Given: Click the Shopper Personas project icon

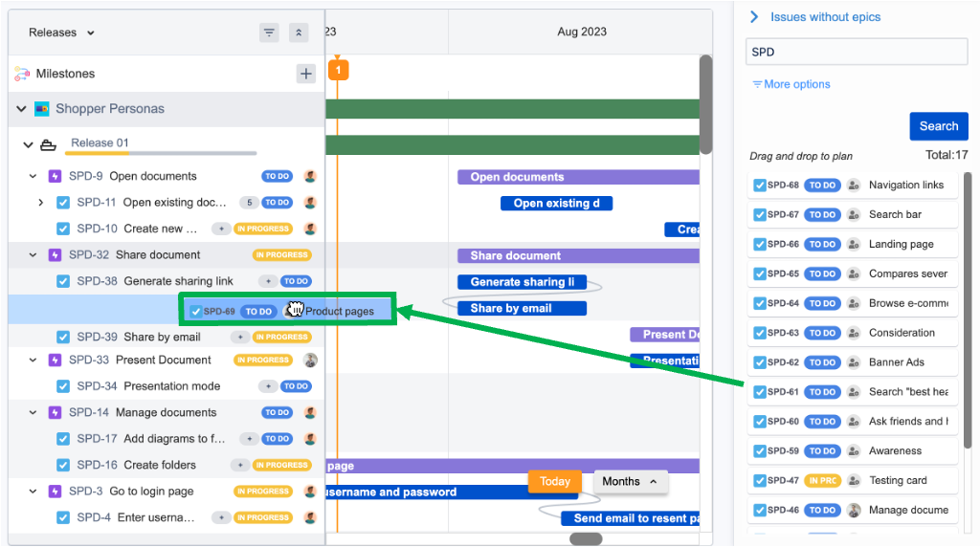Looking at the screenshot, I should pos(42,109).
